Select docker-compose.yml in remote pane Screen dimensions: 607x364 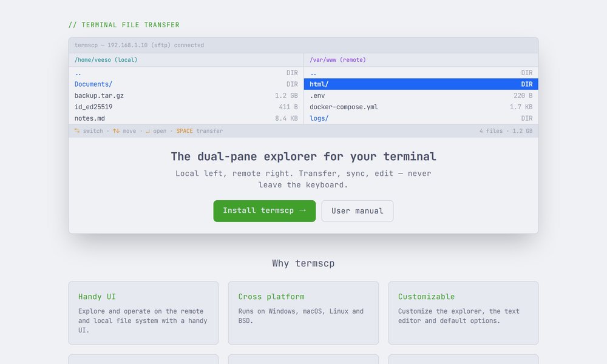pyautogui.click(x=421, y=107)
